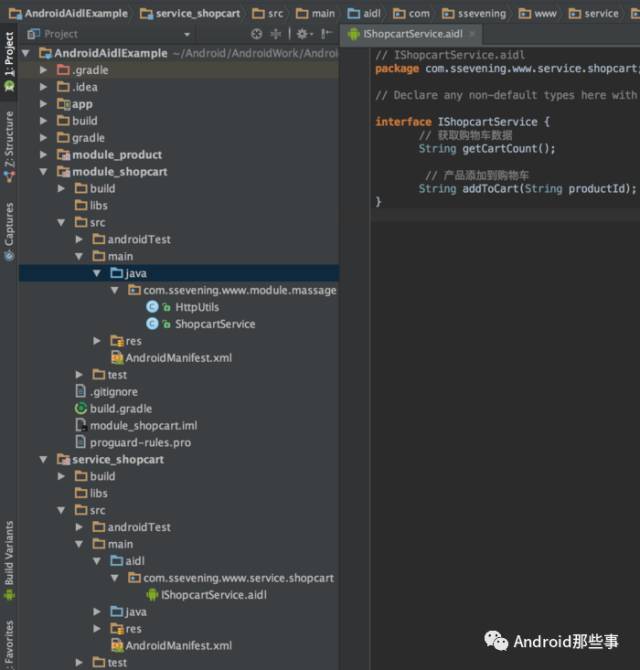Screen dimensions: 640x670
Task: Collapse the service_shopcart module
Action: pyautogui.click(x=44, y=459)
